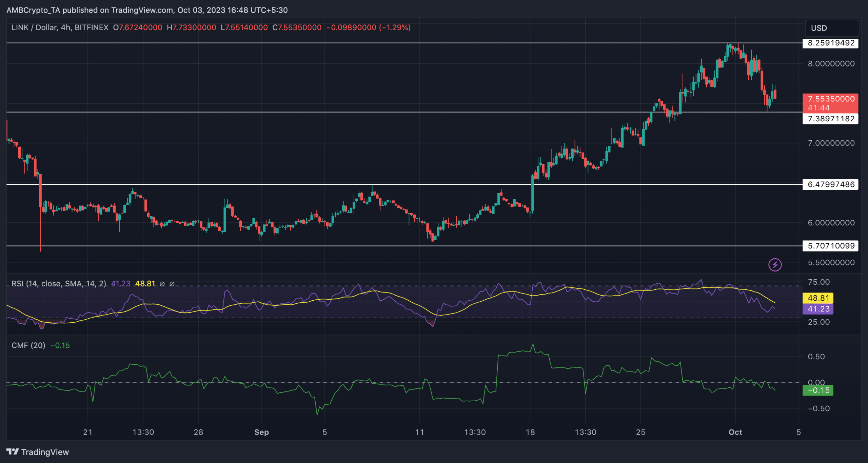The height and width of the screenshot is (463, 868).
Task: Click the open price value O7.67240000
Action: click(x=138, y=27)
